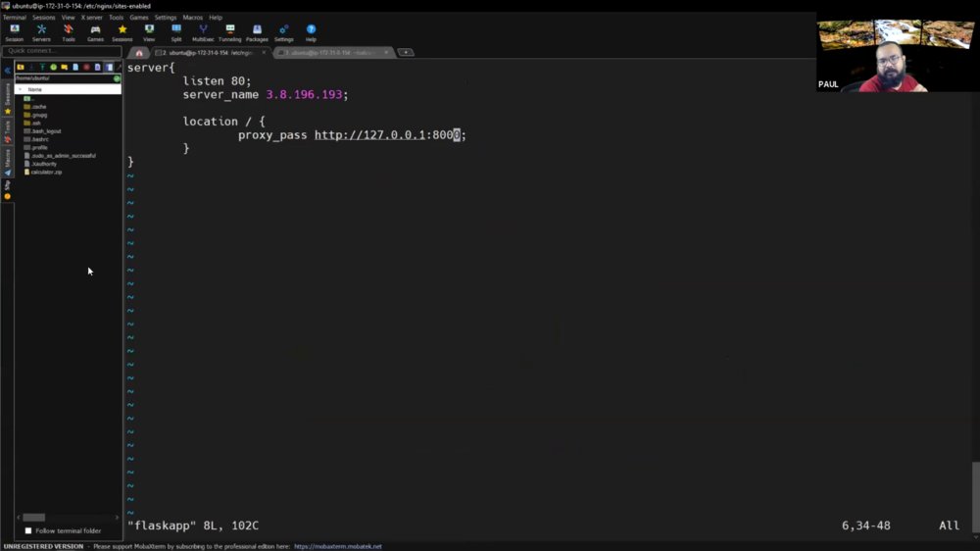
Task: Select the .bash_logout file
Action: (42, 130)
